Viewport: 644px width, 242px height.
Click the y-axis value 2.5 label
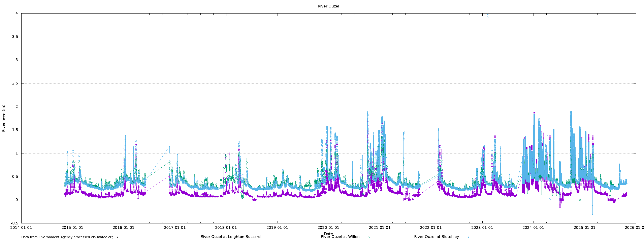(15, 83)
